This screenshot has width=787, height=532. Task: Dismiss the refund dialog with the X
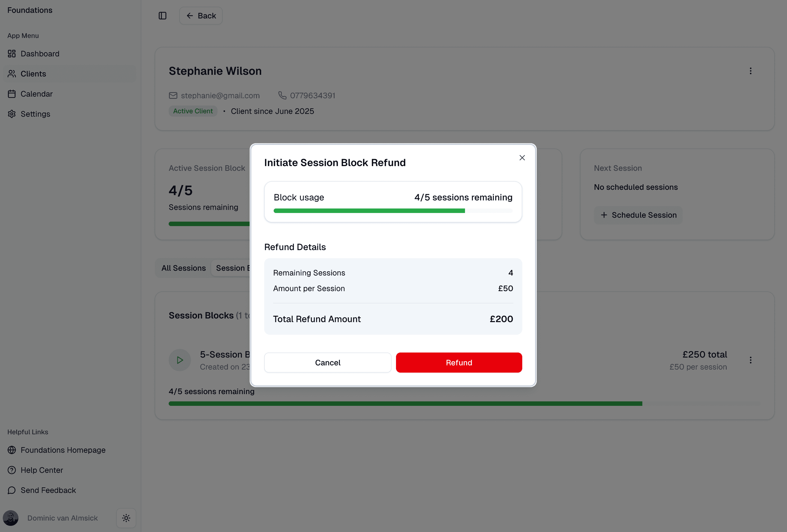(522, 157)
